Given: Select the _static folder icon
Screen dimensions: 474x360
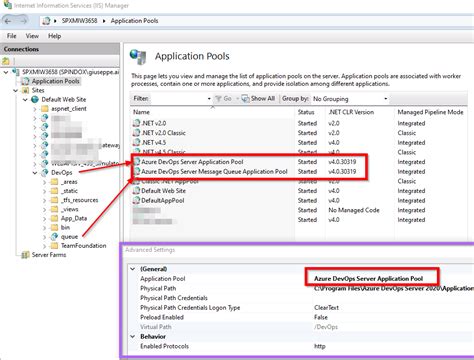Looking at the screenshot, I should pyautogui.click(x=54, y=191).
